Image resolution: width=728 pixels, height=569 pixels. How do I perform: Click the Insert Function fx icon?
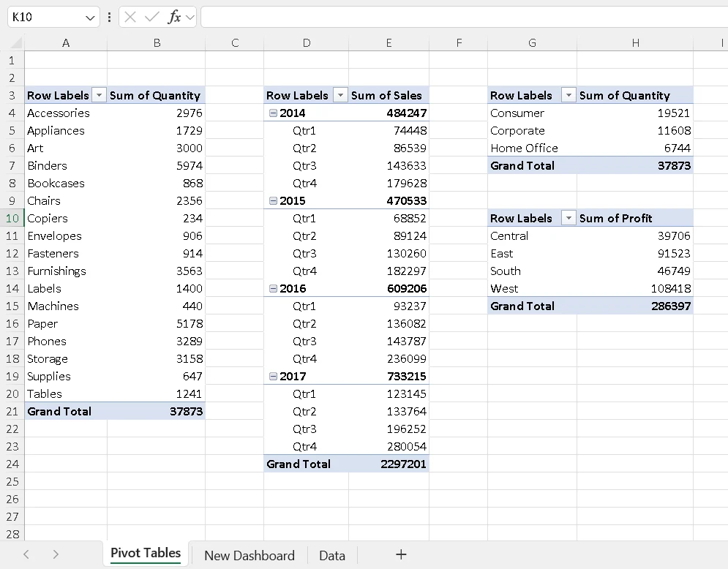(x=174, y=17)
